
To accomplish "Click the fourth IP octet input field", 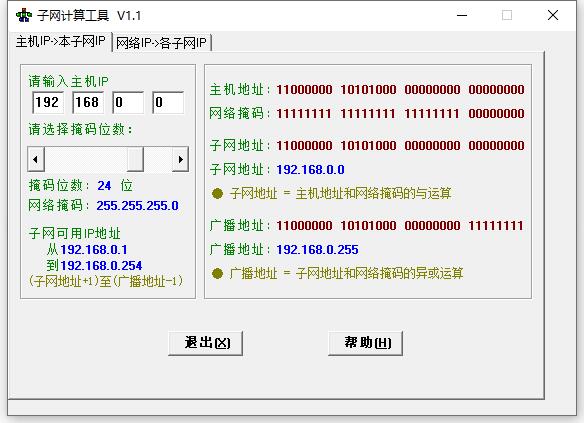I will 168,102.
